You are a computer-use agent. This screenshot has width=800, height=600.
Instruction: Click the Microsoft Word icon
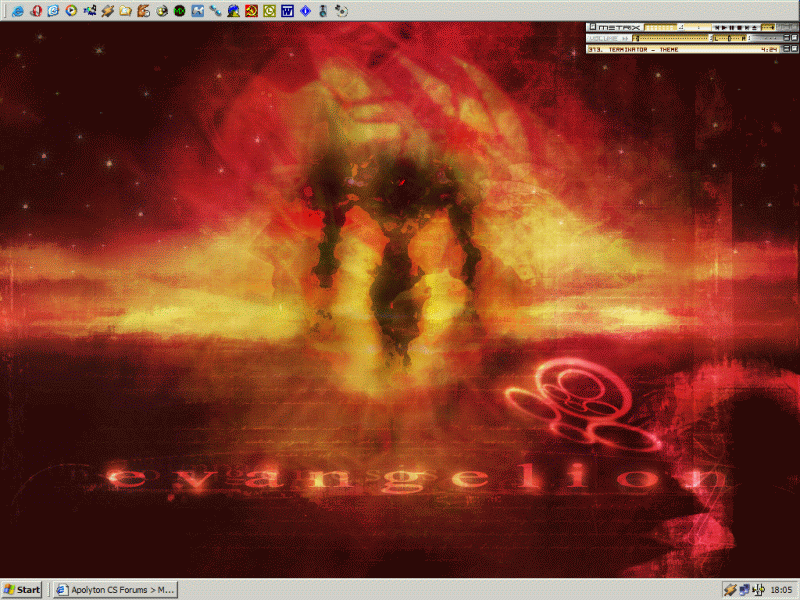tap(287, 11)
